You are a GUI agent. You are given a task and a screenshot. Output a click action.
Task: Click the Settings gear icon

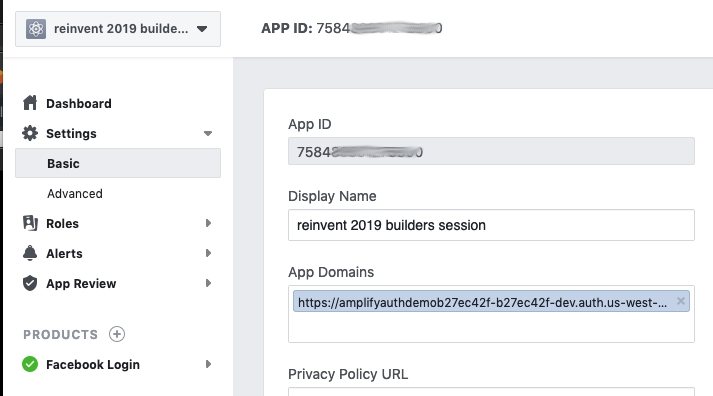30,133
